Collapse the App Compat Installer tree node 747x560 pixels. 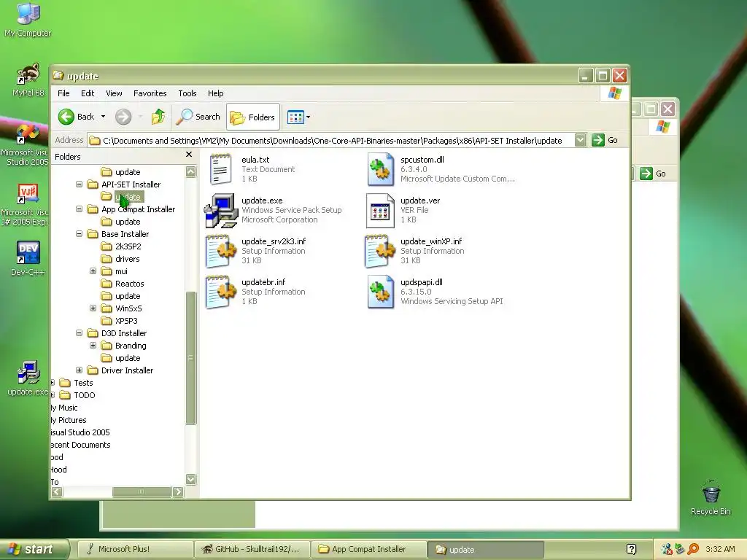[x=79, y=209]
